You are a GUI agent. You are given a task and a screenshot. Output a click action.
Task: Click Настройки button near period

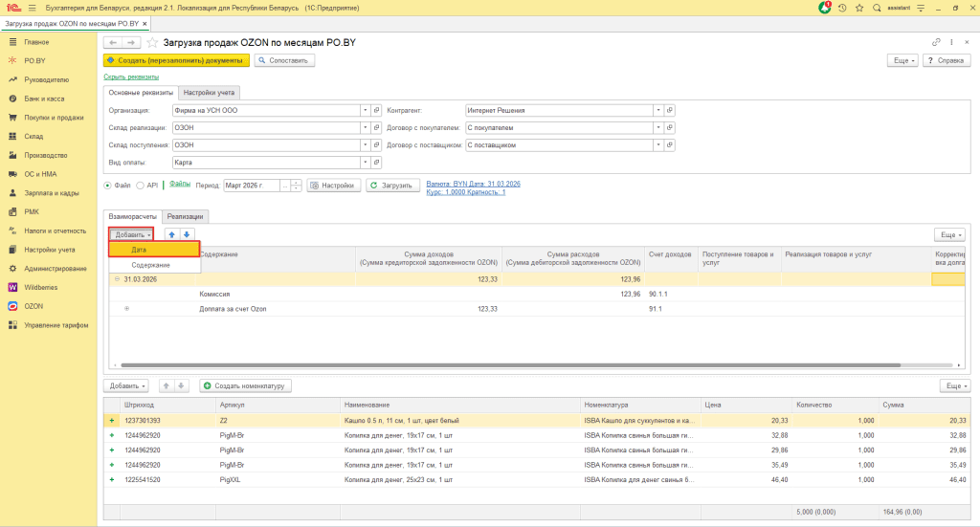(334, 186)
